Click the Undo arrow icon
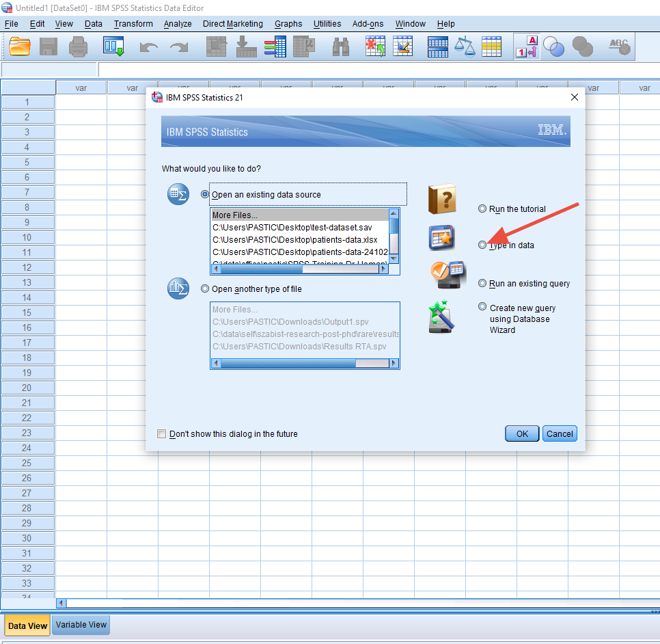 click(x=148, y=46)
